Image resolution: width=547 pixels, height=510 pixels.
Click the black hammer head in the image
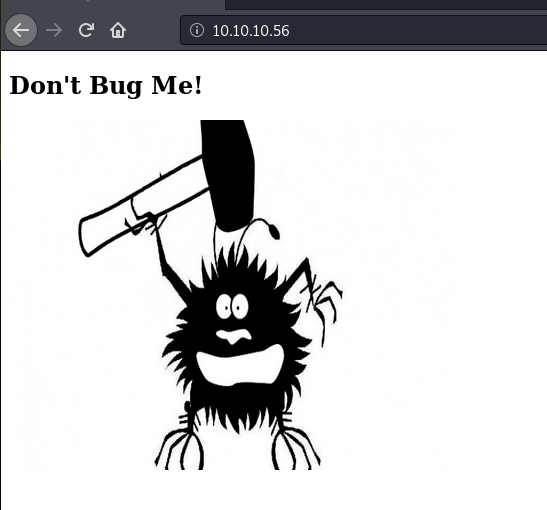229,175
